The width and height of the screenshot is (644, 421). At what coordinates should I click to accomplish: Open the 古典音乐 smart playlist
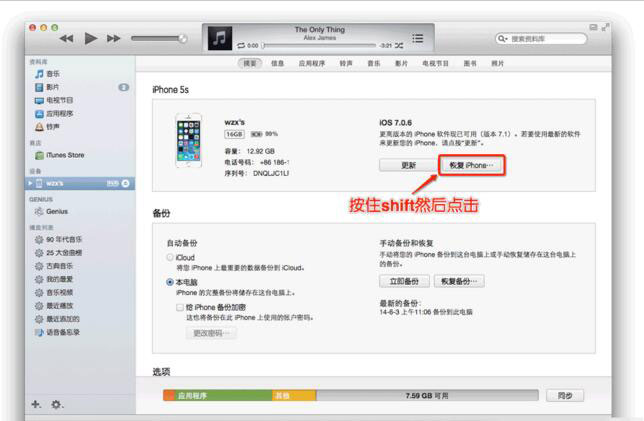pos(54,266)
